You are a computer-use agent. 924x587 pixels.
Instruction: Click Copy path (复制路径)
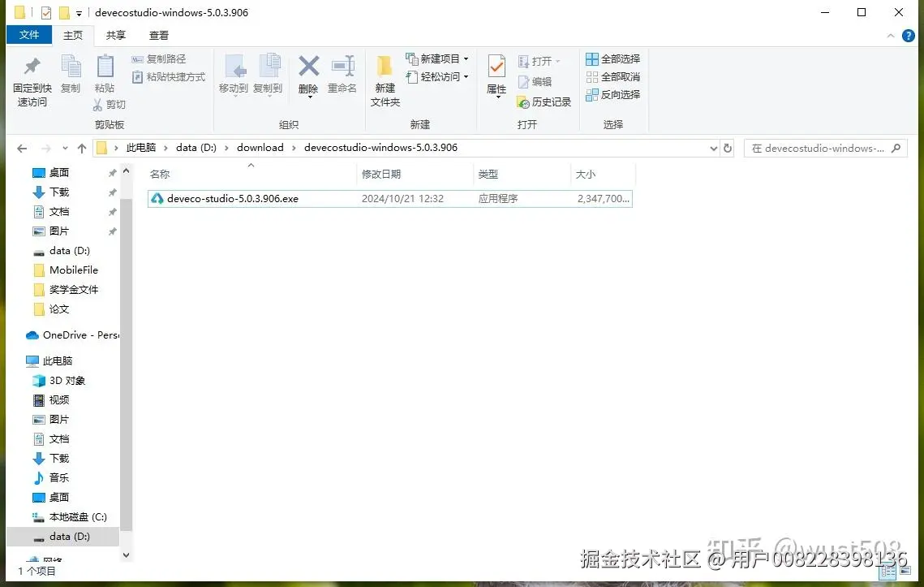tap(158, 59)
